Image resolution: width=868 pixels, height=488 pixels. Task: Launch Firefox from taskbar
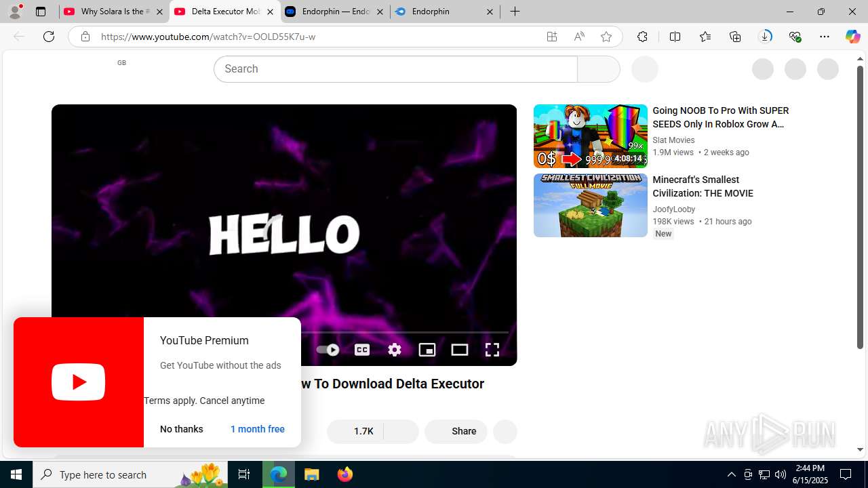tap(344, 474)
